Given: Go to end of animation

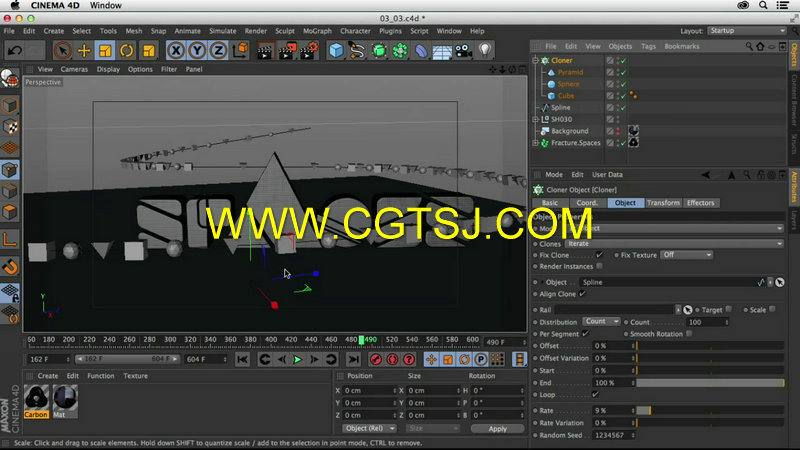Looking at the screenshot, I should click(x=353, y=359).
